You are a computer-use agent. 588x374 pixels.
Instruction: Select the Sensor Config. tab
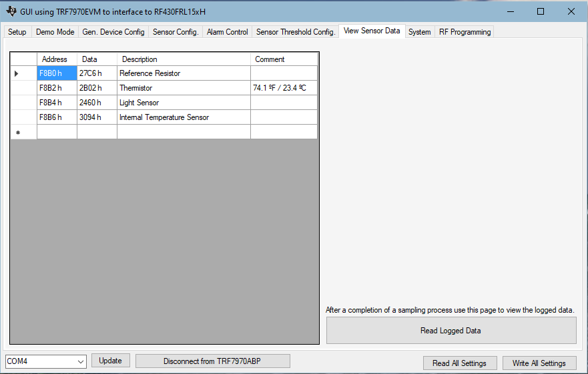pyautogui.click(x=176, y=32)
